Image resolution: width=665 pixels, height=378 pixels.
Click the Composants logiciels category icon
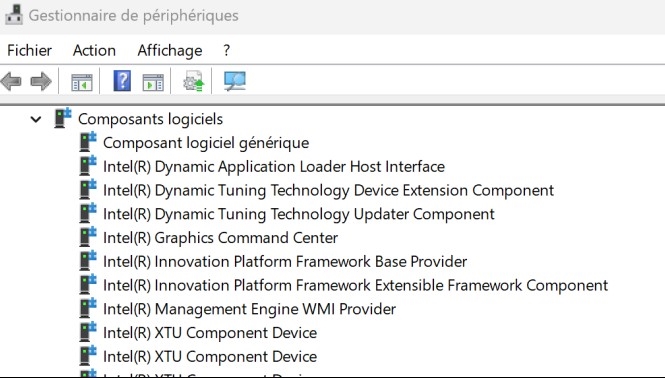coord(63,118)
